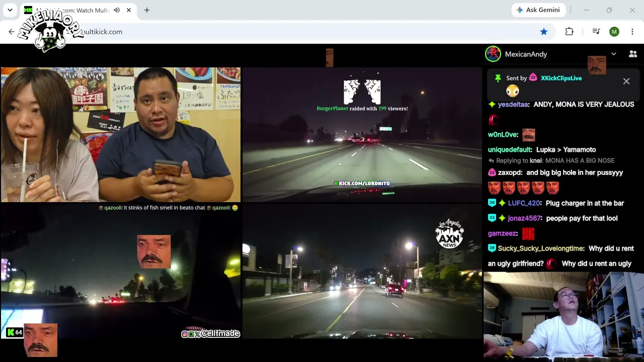Click the Cellfmade overlay label
The image size is (644, 362).
coord(211,334)
